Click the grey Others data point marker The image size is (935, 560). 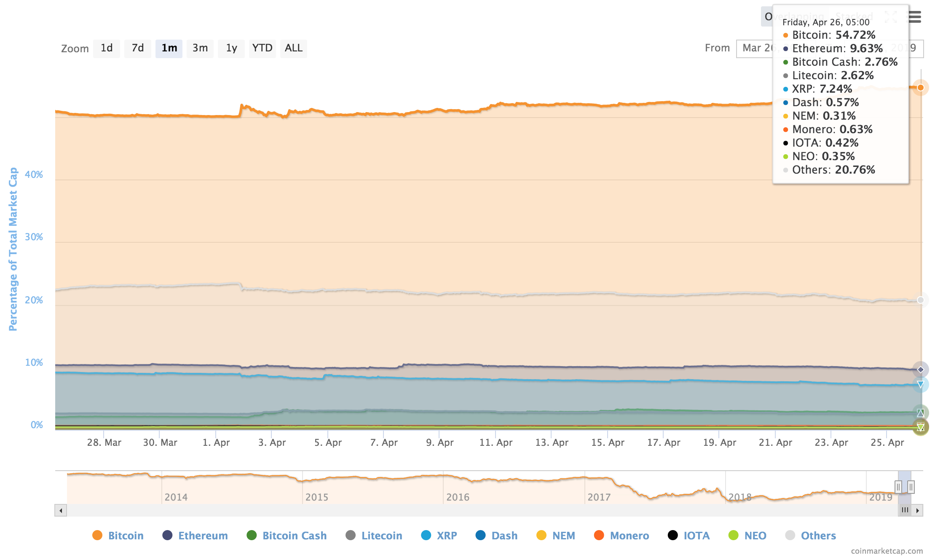(921, 300)
